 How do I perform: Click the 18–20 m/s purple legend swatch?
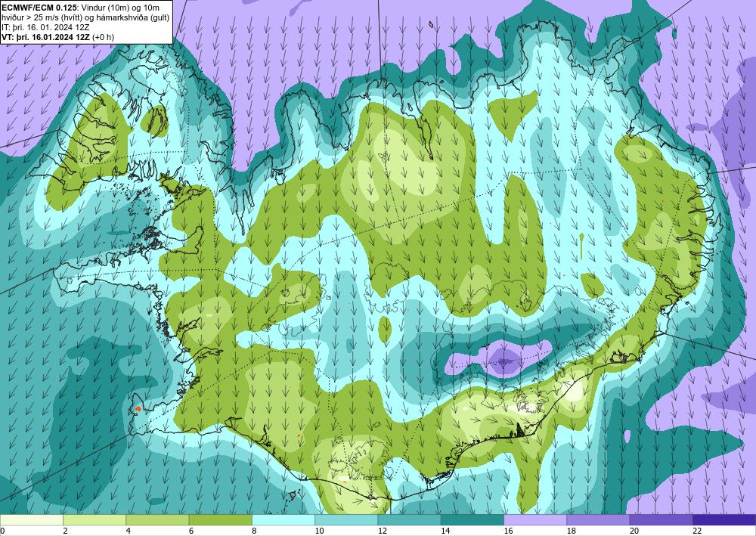point(598,520)
